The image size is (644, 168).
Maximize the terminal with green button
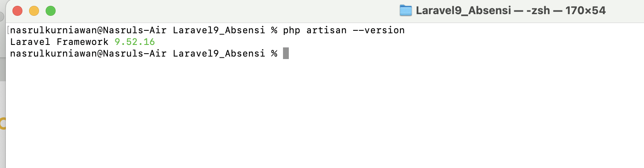tap(51, 11)
